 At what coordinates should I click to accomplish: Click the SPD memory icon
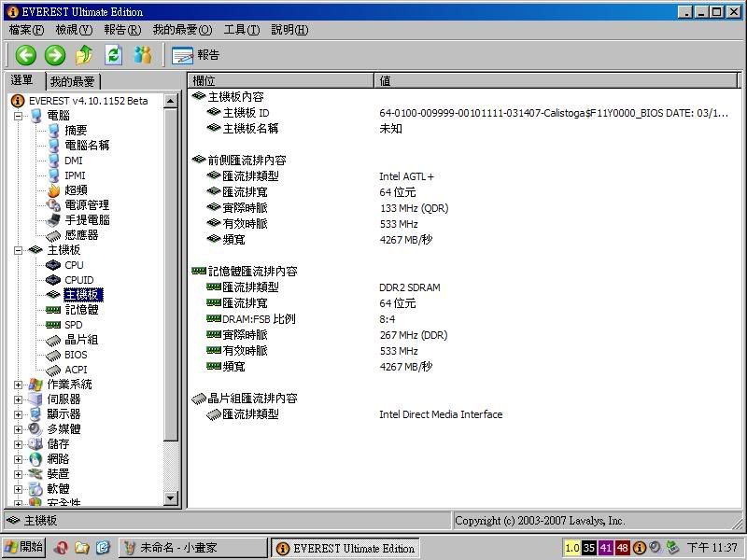point(53,325)
